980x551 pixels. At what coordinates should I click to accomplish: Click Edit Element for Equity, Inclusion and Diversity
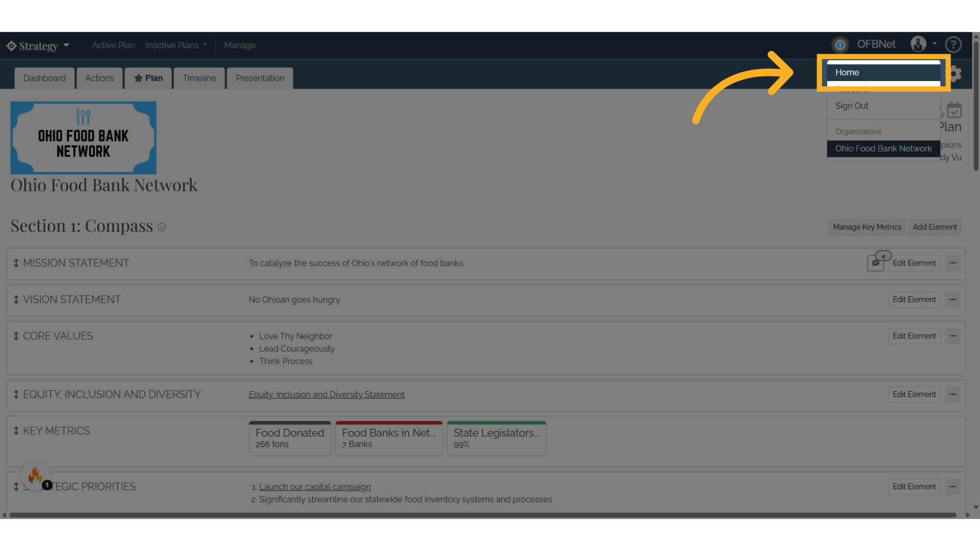tap(914, 394)
